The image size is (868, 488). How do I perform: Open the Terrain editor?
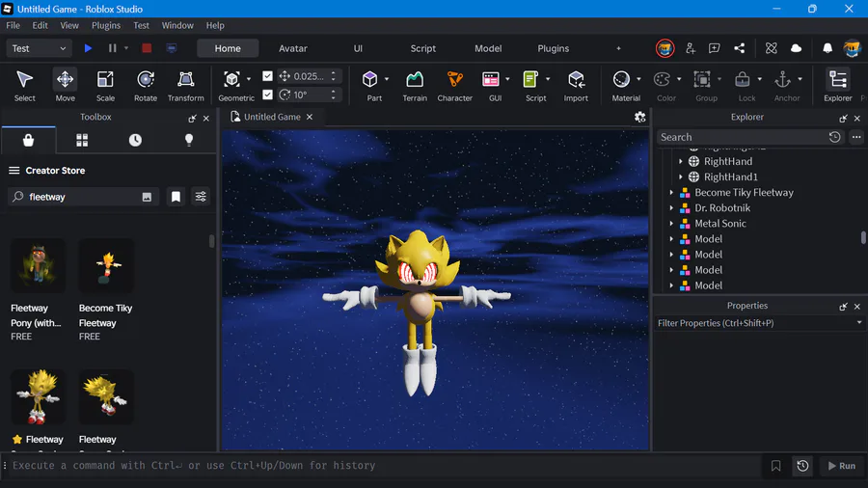[415, 85]
